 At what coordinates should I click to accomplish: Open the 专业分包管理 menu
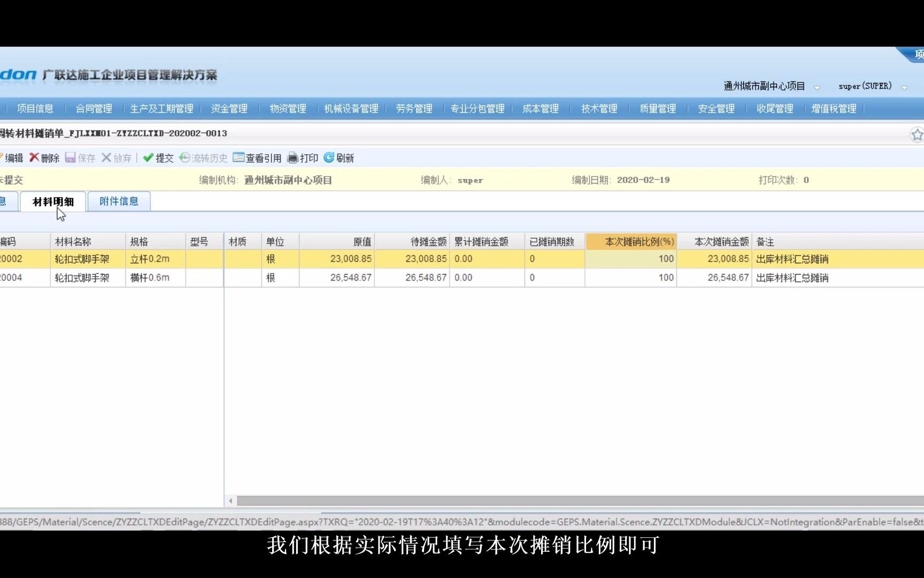point(478,109)
